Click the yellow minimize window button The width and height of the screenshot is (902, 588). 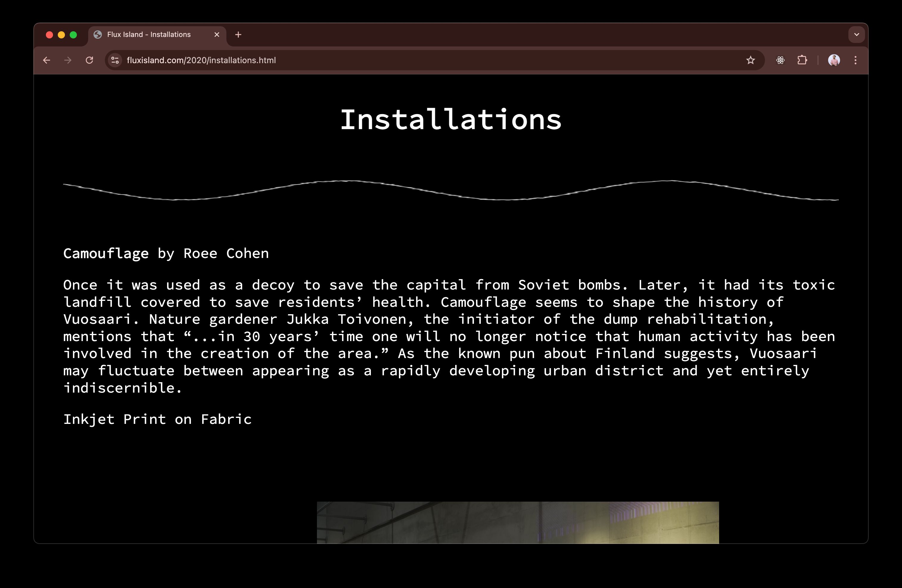(61, 35)
